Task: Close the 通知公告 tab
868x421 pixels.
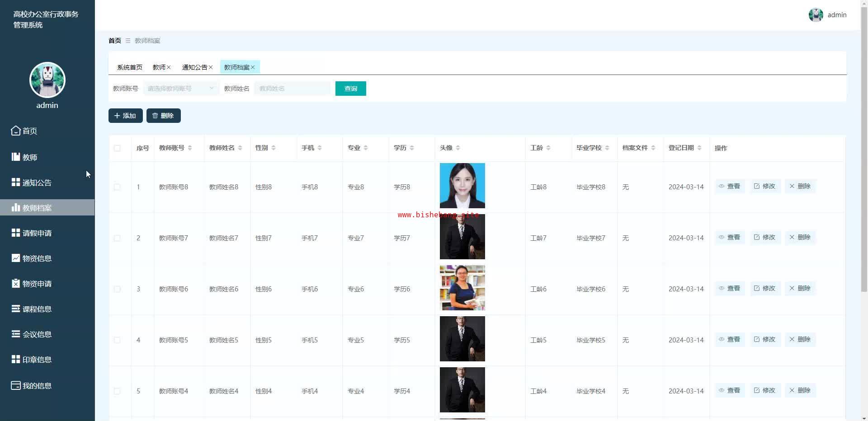Action: tap(211, 67)
